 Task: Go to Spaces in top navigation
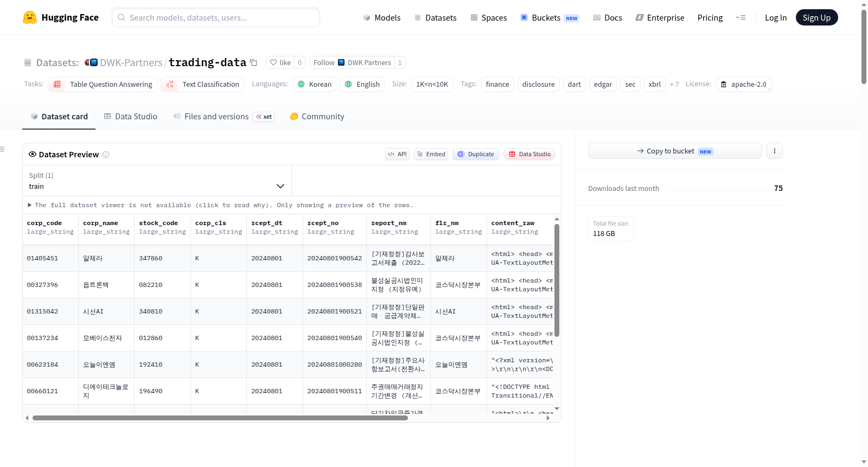coord(489,17)
